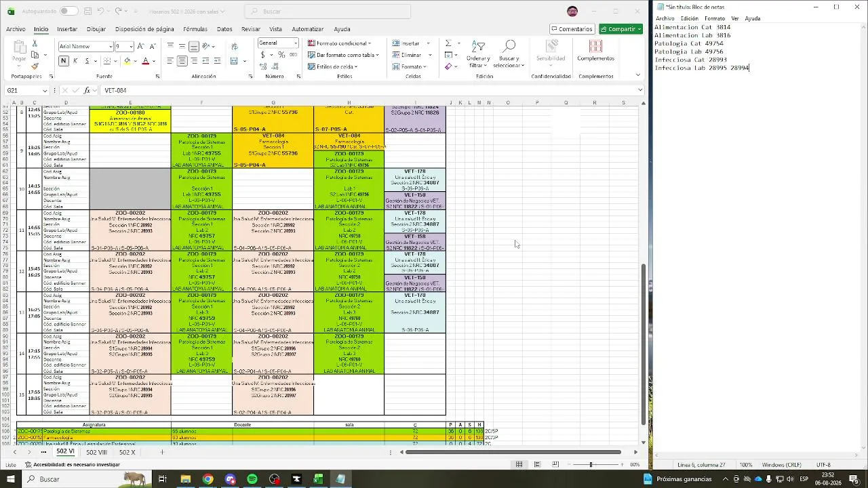
Task: Click the Undo arrow in title bar
Action: 100,11
